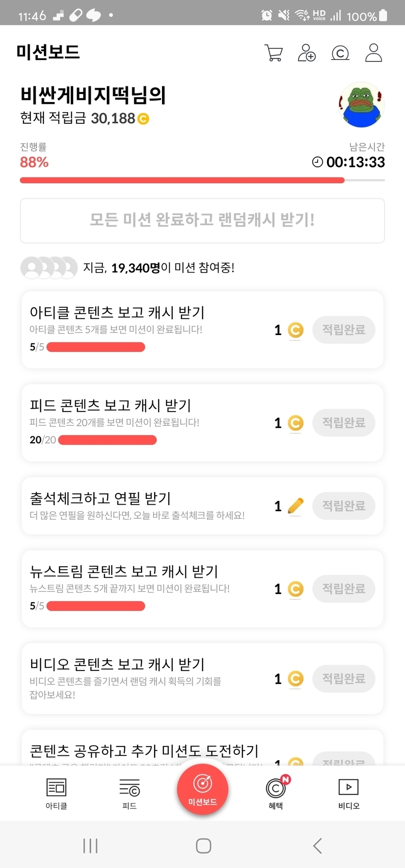Tap 적립완료 button for 뉴스트림 콘텐츠 mission
This screenshot has height=868, width=405.
(x=344, y=589)
